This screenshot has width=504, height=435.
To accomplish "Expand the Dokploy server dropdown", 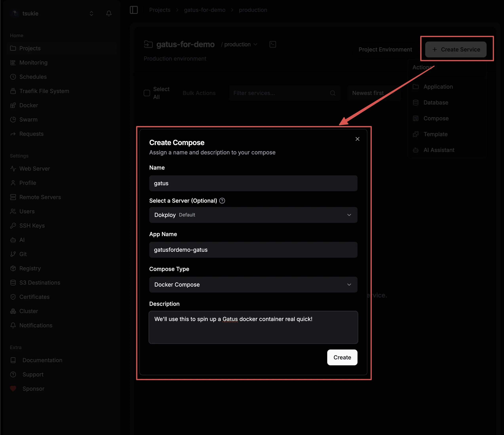I will 253,215.
